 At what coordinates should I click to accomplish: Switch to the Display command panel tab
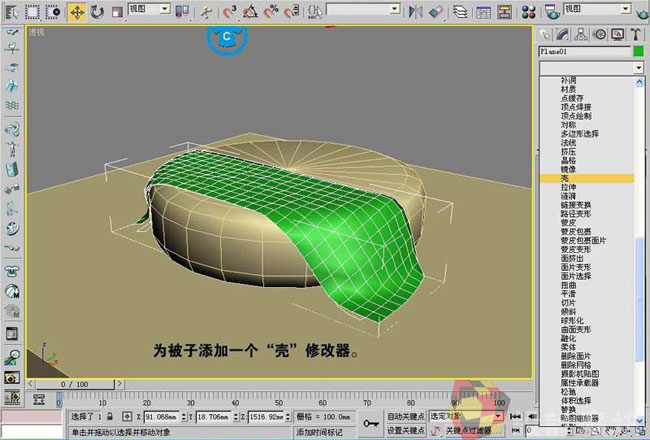(618, 34)
